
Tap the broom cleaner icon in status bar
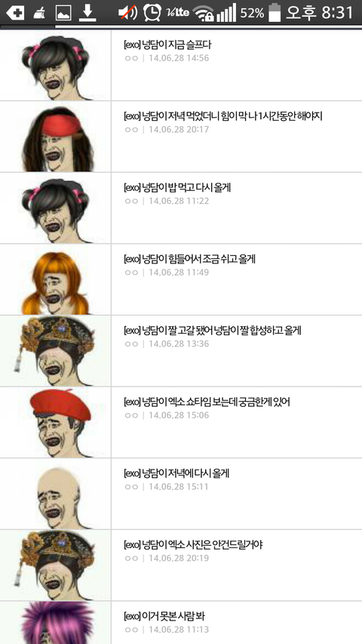(x=41, y=13)
